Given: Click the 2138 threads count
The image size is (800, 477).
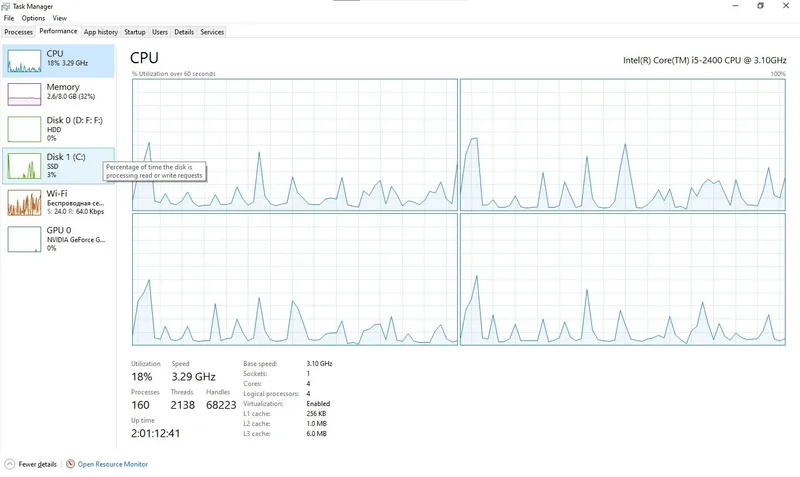Looking at the screenshot, I should (x=183, y=405).
